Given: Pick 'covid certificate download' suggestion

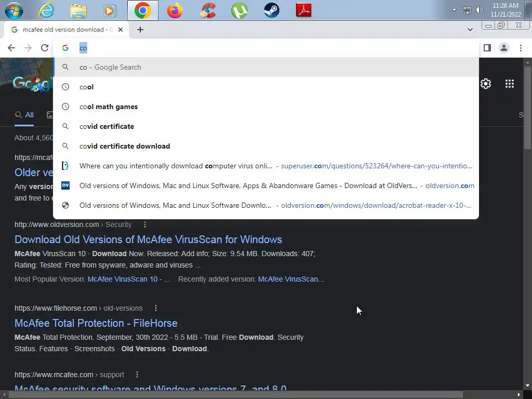Looking at the screenshot, I should pyautogui.click(x=266, y=146).
